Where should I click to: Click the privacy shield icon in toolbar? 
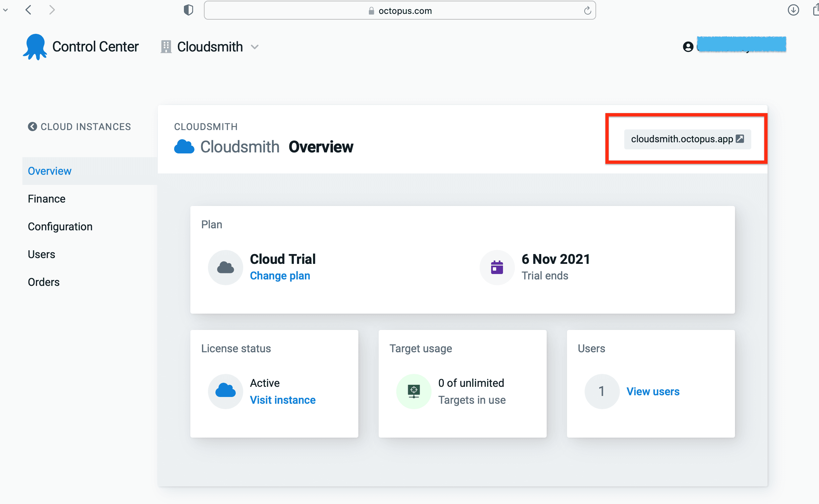pos(188,10)
